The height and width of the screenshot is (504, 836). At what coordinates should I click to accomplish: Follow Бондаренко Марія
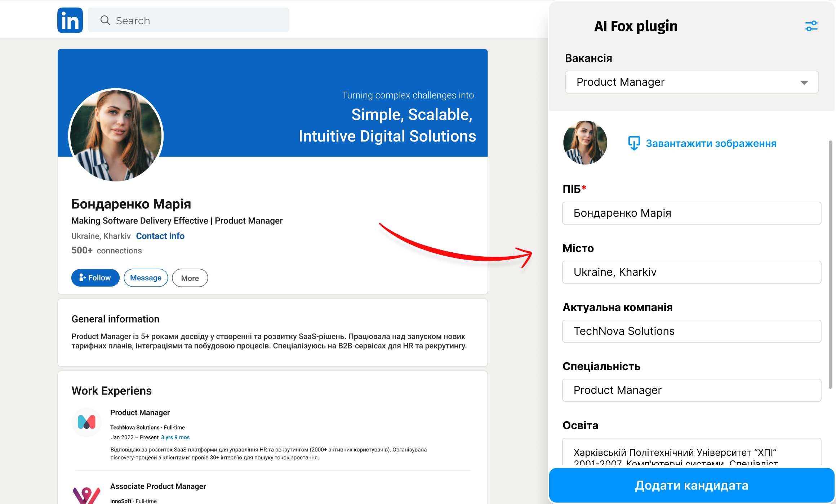pos(95,278)
